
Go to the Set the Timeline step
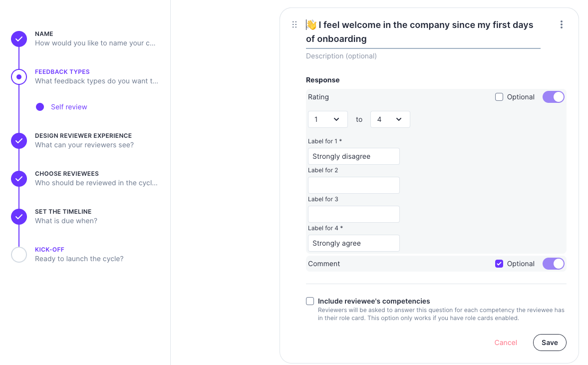[63, 212]
